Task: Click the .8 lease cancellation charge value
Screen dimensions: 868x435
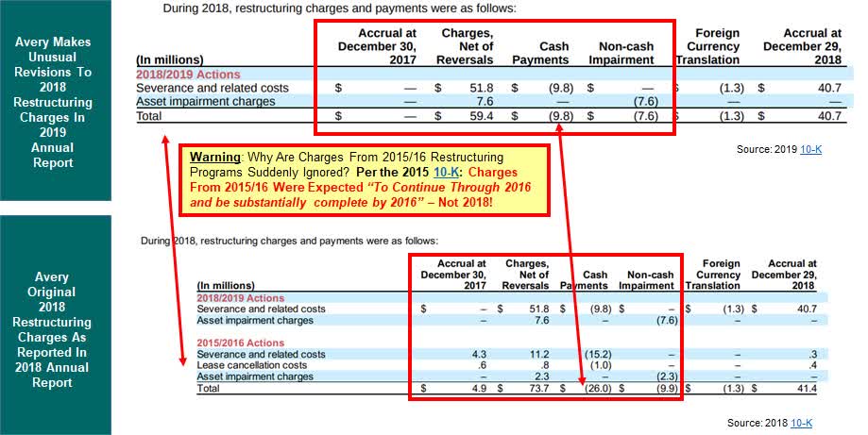Action: pyautogui.click(x=544, y=365)
